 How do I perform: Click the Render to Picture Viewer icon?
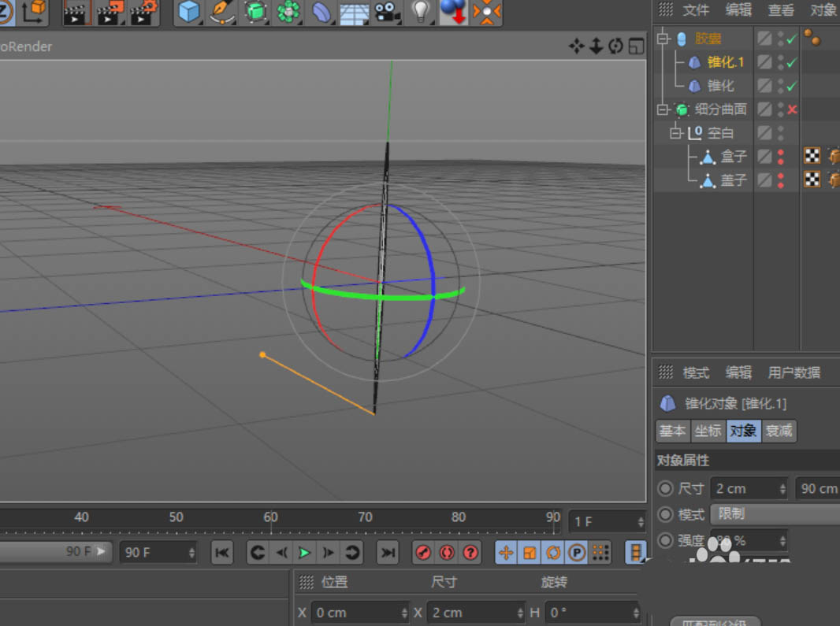pyautogui.click(x=111, y=12)
